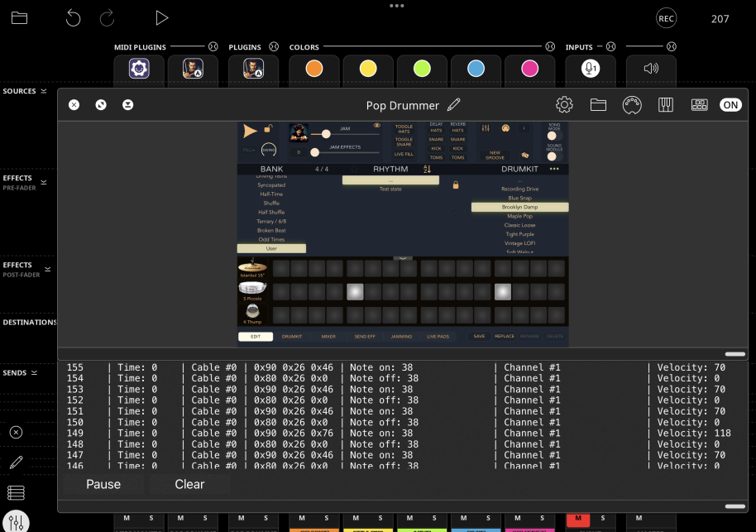Open the files folder icon at top left

[19, 18]
